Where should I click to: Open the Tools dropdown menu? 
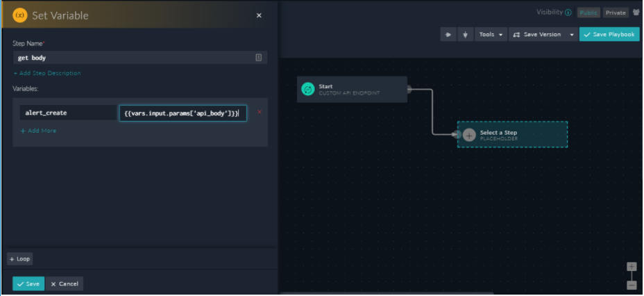pos(491,35)
